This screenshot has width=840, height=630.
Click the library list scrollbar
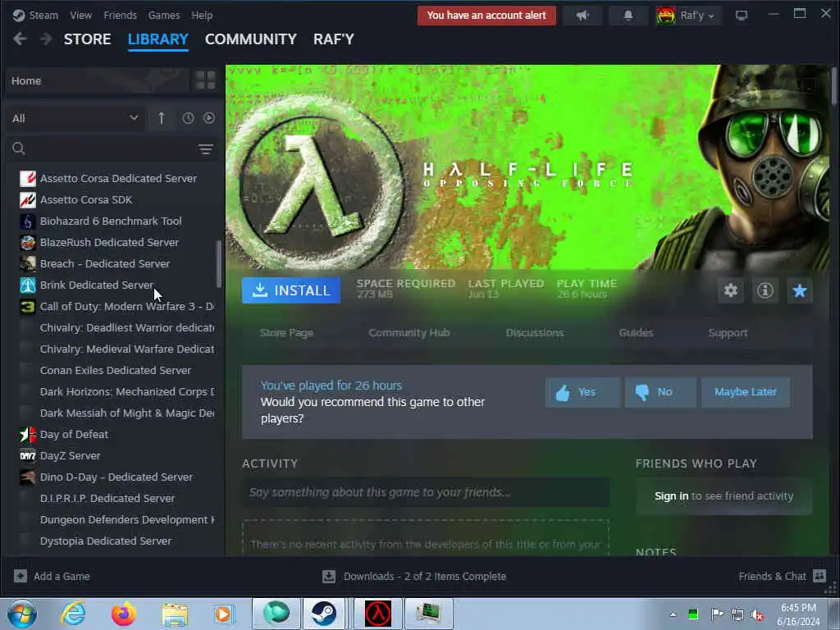pos(218,263)
